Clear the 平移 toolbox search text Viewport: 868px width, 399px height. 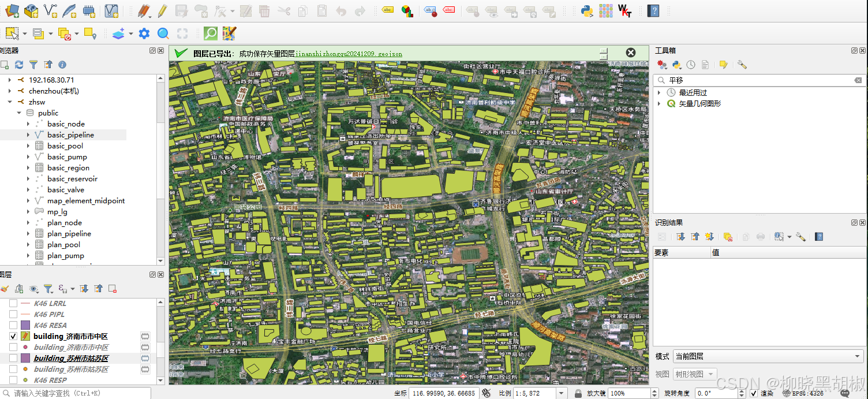point(858,80)
